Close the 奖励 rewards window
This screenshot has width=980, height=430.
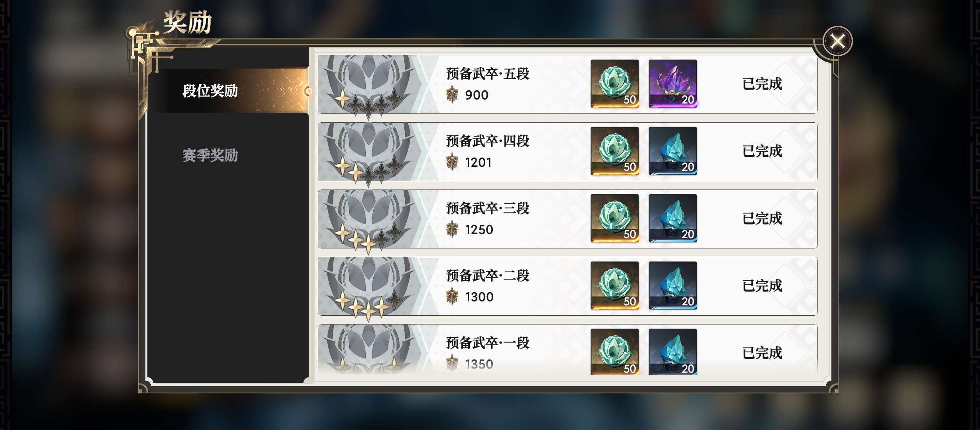pos(837,41)
